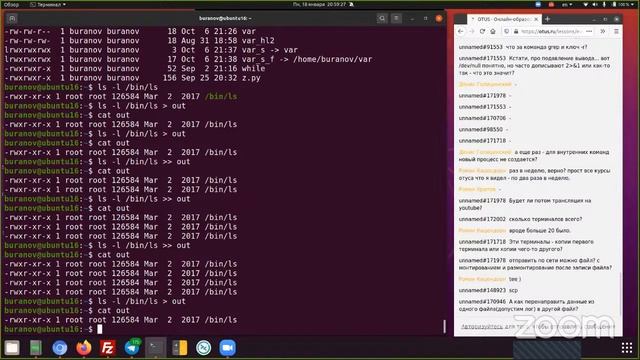Screen dimensions: 640x360
Task: Click unnamed#91553 message about grep
Action: coord(522,47)
